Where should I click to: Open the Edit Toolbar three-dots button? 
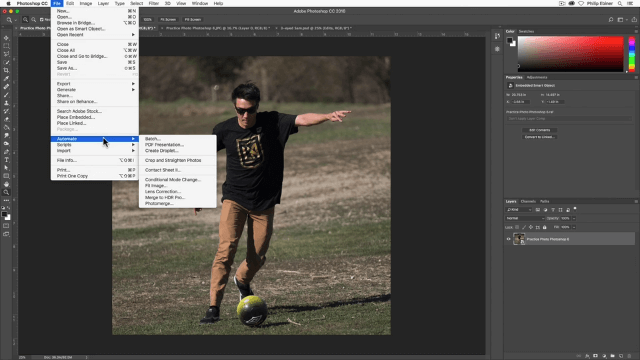click(x=6, y=200)
